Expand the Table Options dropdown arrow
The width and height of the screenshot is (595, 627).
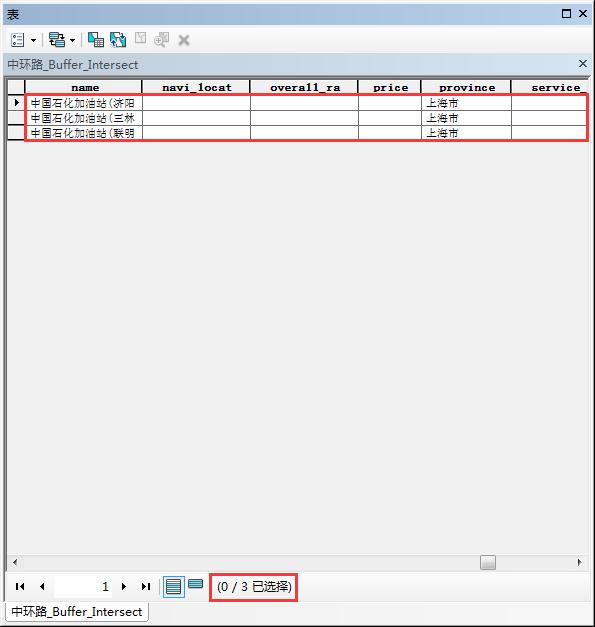pyautogui.click(x=33, y=40)
